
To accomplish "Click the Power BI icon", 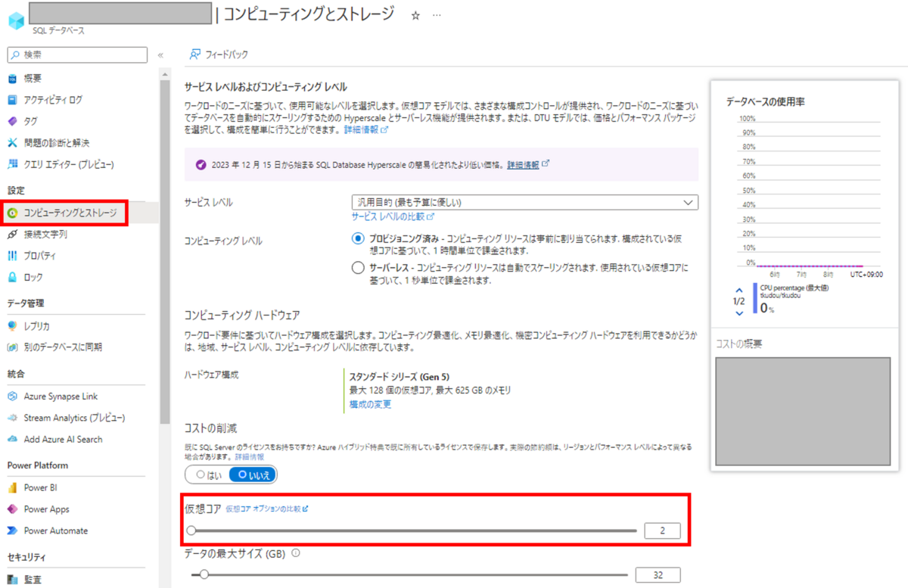I will (x=12, y=488).
